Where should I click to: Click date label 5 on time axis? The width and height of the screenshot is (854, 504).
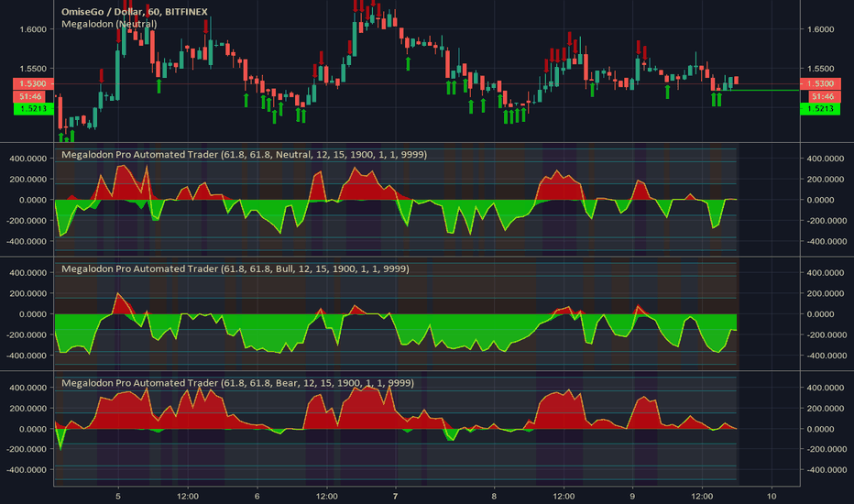pos(118,497)
